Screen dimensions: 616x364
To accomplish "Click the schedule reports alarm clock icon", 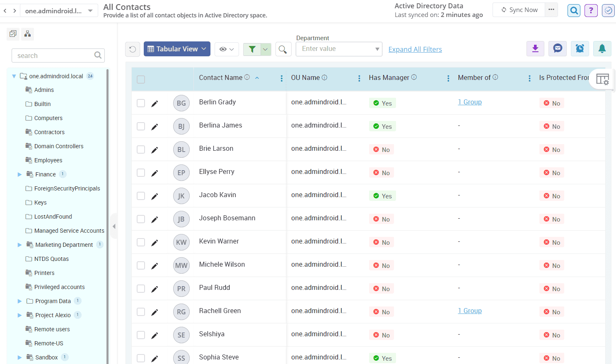I will 580,48.
